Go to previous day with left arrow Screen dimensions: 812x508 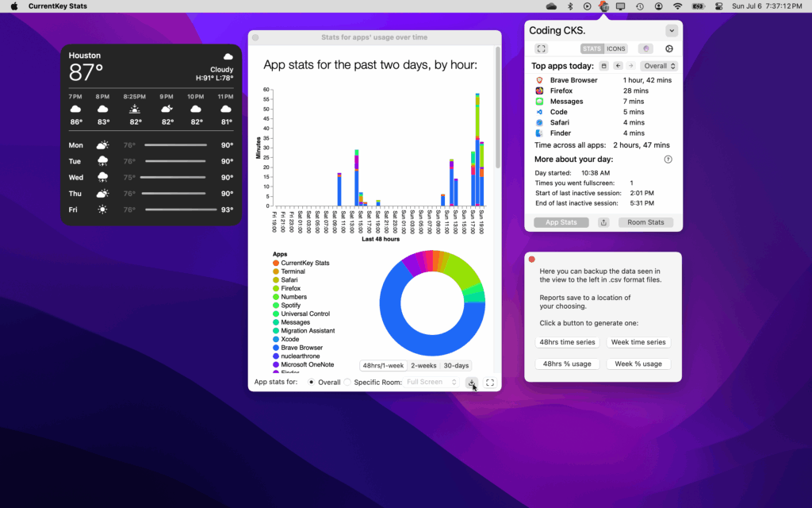point(618,66)
